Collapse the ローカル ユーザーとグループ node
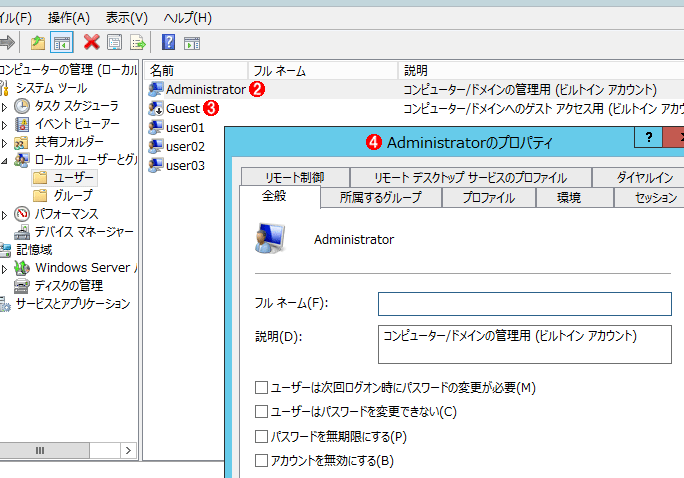The height and width of the screenshot is (478, 684). coord(5,160)
